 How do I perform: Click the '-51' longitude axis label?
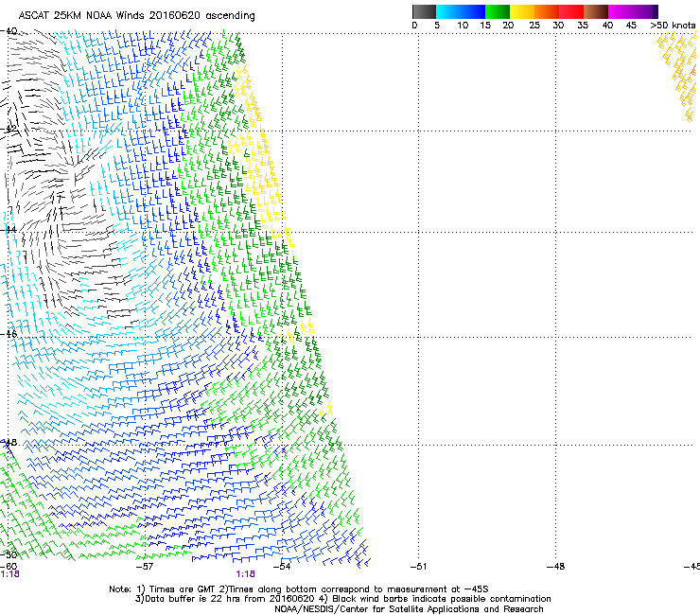point(418,567)
